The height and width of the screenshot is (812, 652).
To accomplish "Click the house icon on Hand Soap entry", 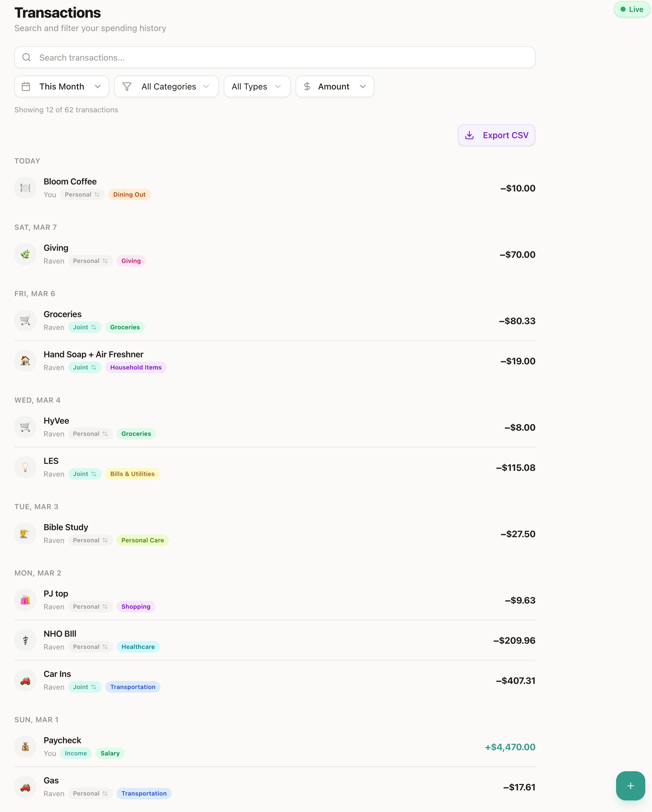I will pos(25,360).
